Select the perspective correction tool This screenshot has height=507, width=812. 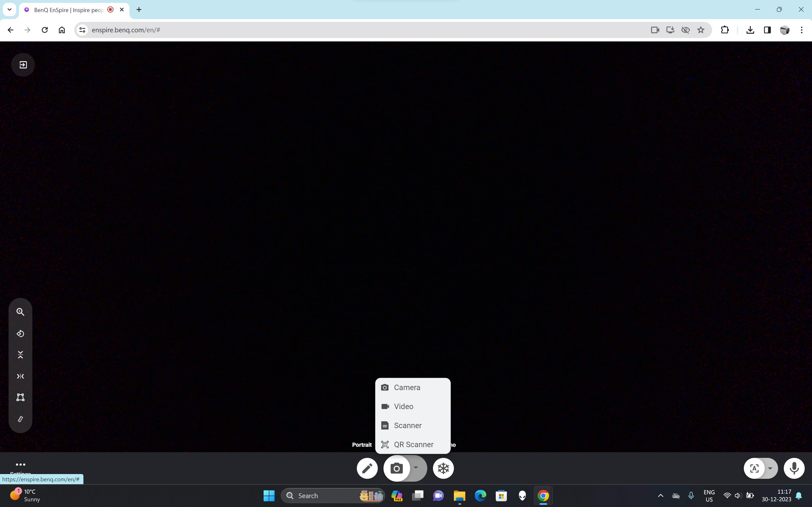(x=21, y=397)
